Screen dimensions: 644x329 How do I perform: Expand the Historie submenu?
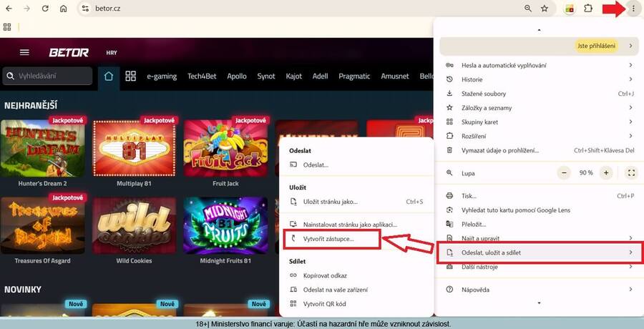click(x=539, y=79)
